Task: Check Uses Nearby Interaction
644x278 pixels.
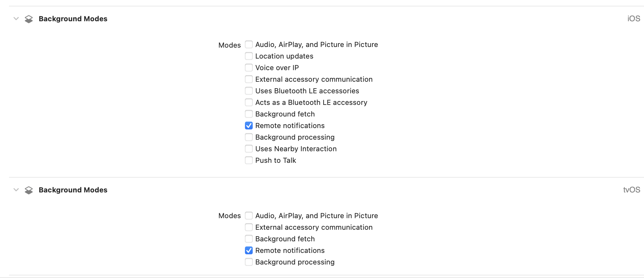Action: (x=249, y=149)
